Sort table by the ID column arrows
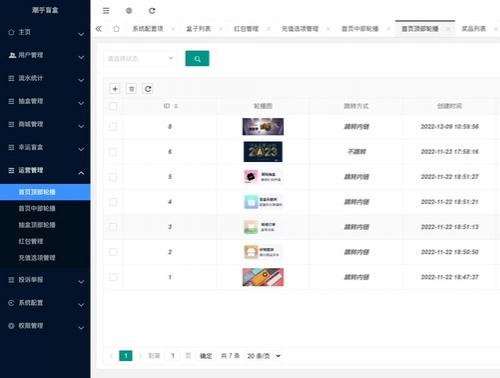Screen dimensions: 500x378 click(x=176, y=106)
